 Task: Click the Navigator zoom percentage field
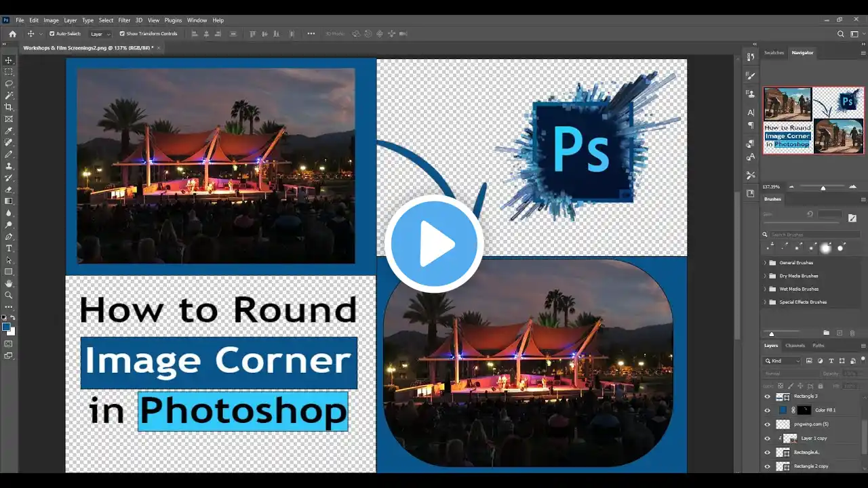coord(771,186)
